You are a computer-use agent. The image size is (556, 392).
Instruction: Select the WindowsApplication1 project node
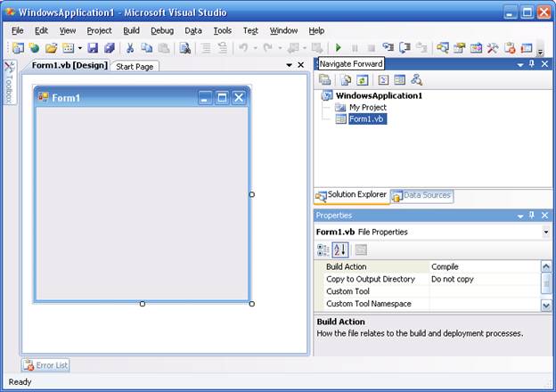379,95
